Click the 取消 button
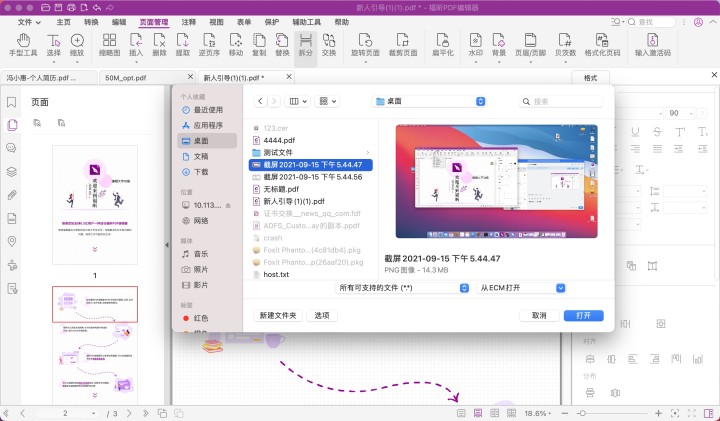Screen dimensions: 720x421 coord(539,314)
